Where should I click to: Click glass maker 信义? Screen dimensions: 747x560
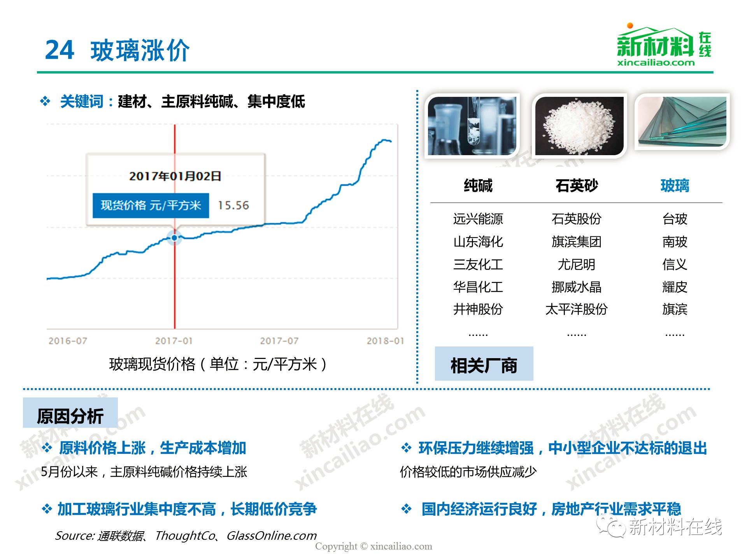click(675, 264)
